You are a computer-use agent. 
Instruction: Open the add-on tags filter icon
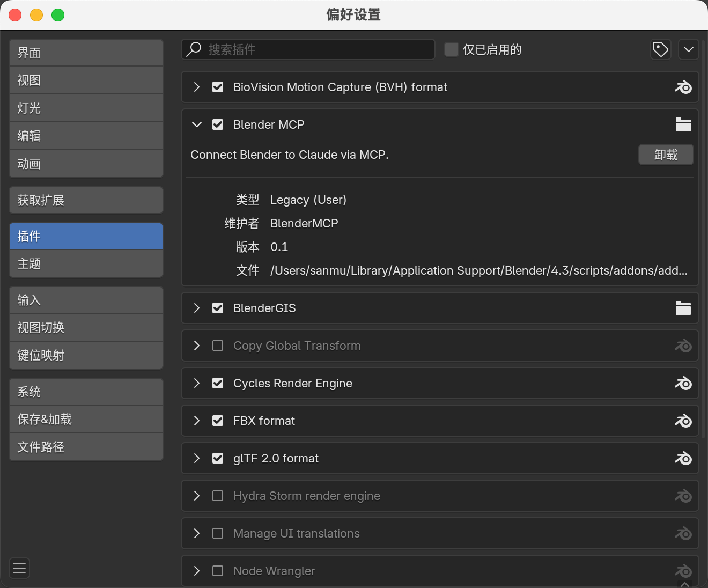coord(661,49)
